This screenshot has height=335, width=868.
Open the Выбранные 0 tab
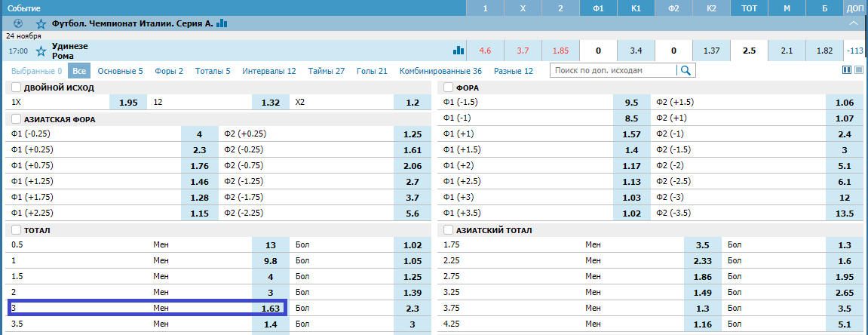click(36, 71)
